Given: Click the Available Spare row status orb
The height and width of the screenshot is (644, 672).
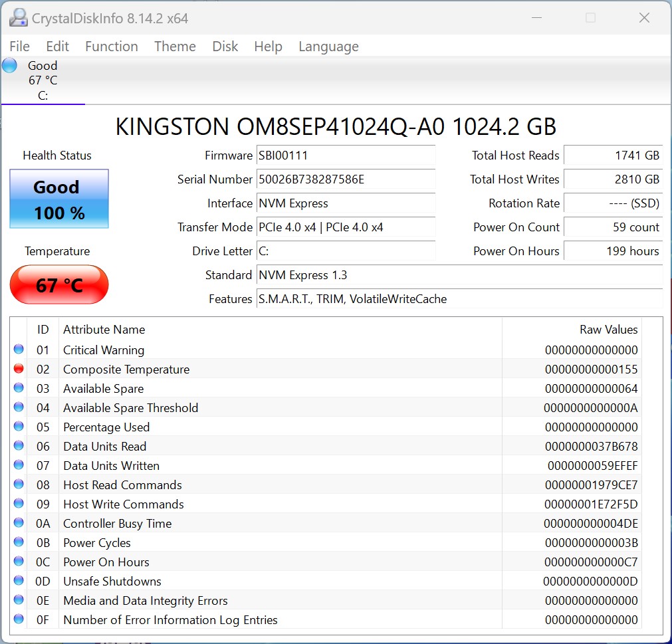Looking at the screenshot, I should click(19, 387).
